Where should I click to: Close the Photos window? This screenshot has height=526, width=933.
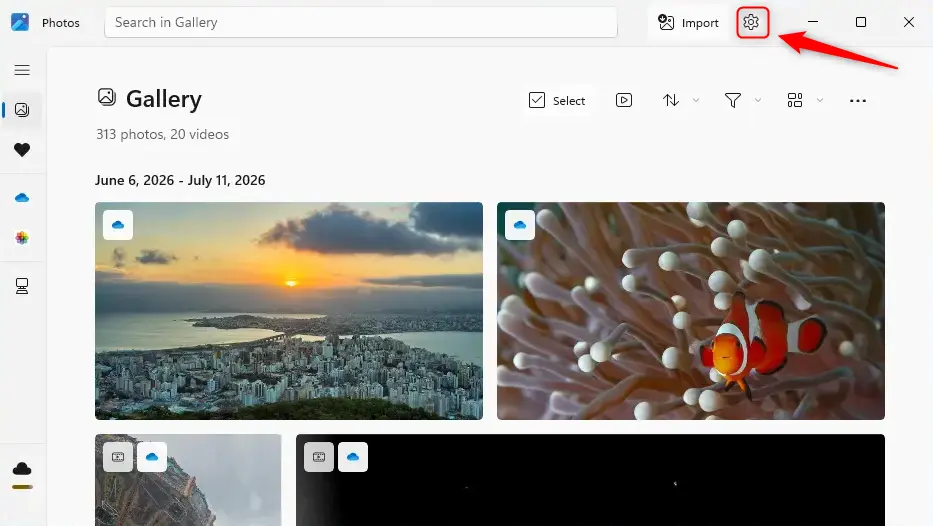tap(909, 22)
